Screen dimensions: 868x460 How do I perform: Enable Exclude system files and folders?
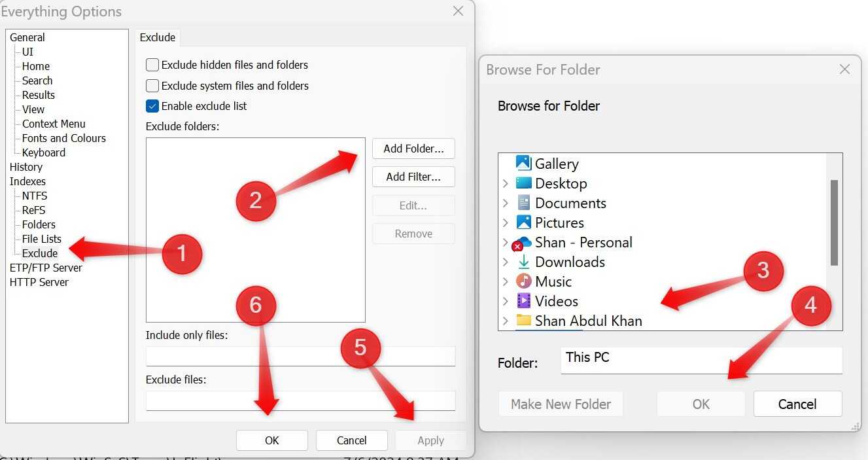[152, 86]
